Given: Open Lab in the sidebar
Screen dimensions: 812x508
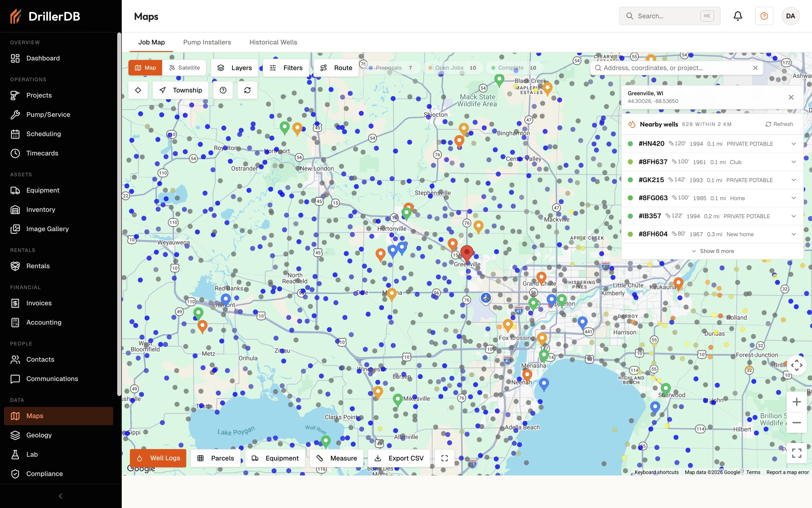Looking at the screenshot, I should pos(59,455).
